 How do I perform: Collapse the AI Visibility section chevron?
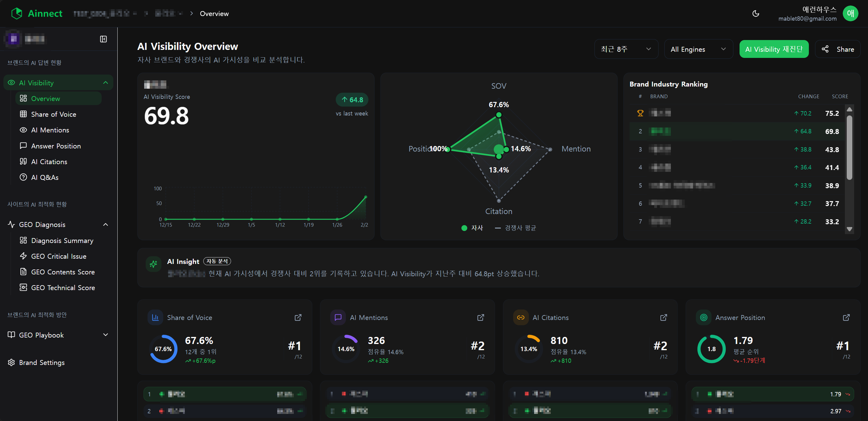point(105,83)
